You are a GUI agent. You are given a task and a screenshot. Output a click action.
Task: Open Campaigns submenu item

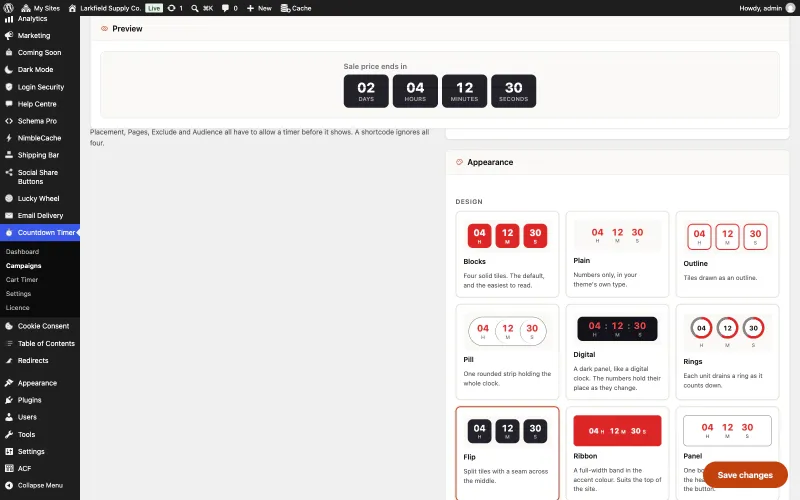23,265
